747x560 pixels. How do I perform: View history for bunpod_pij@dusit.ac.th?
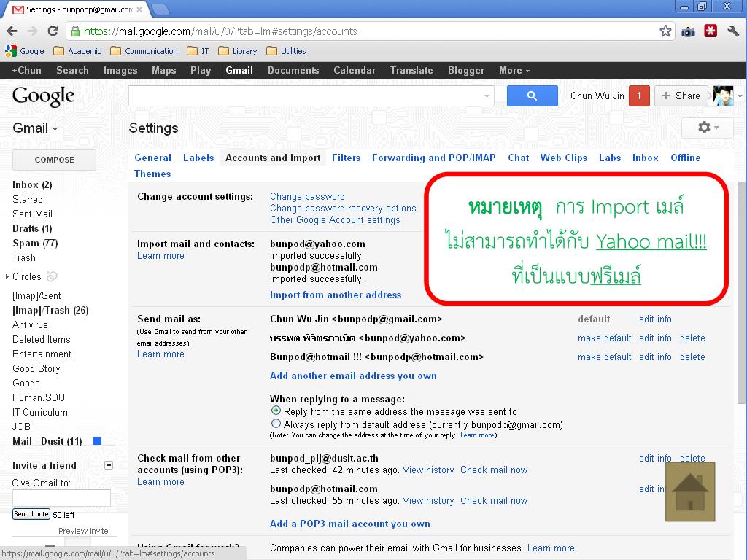[427, 470]
